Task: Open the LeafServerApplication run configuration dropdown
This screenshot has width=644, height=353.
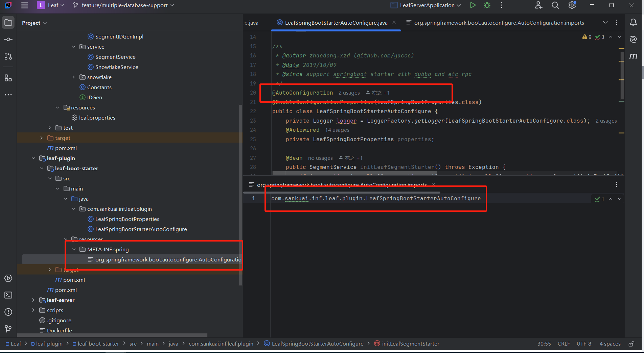Action: [x=426, y=5]
